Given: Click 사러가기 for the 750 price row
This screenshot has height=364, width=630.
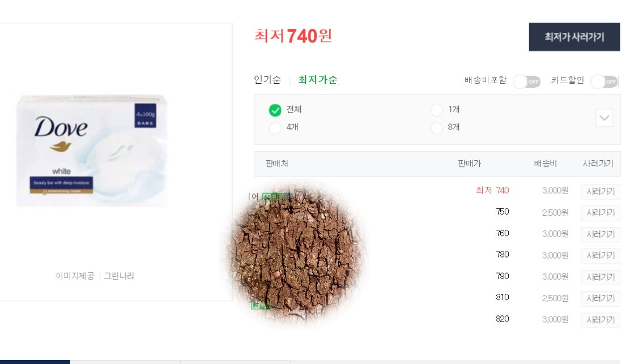Looking at the screenshot, I should (601, 213).
